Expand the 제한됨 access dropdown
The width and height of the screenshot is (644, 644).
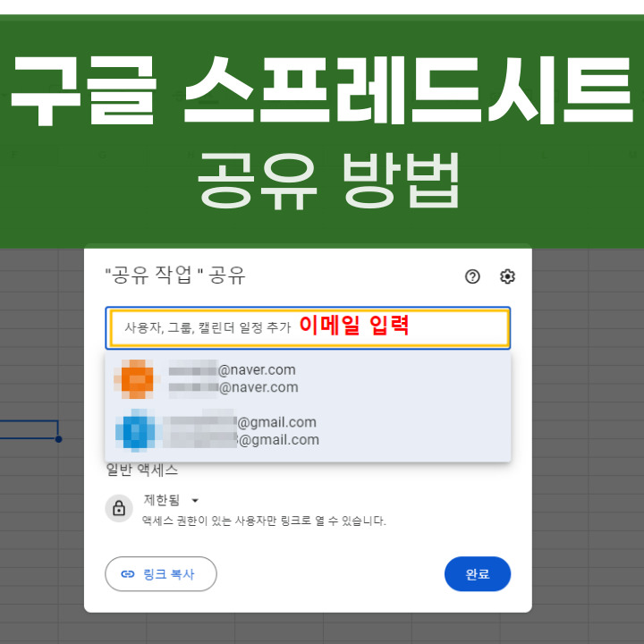(171, 500)
